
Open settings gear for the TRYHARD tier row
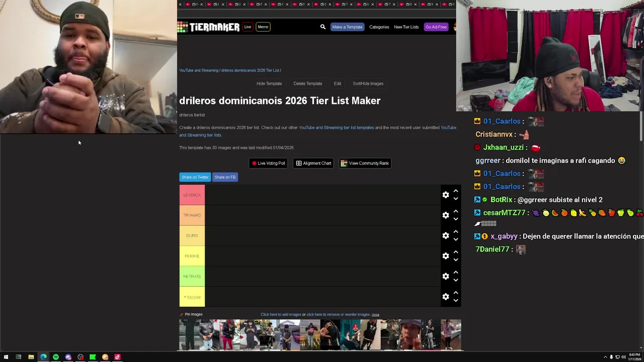pyautogui.click(x=445, y=215)
